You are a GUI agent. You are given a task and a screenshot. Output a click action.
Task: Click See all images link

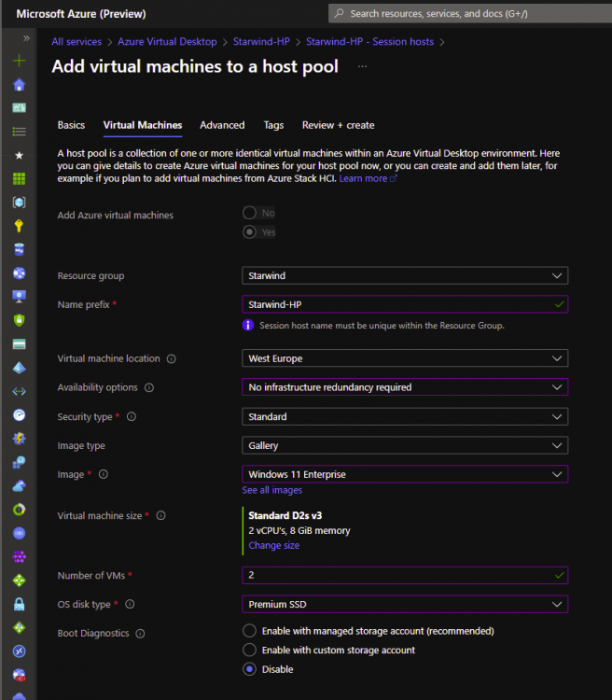(271, 490)
